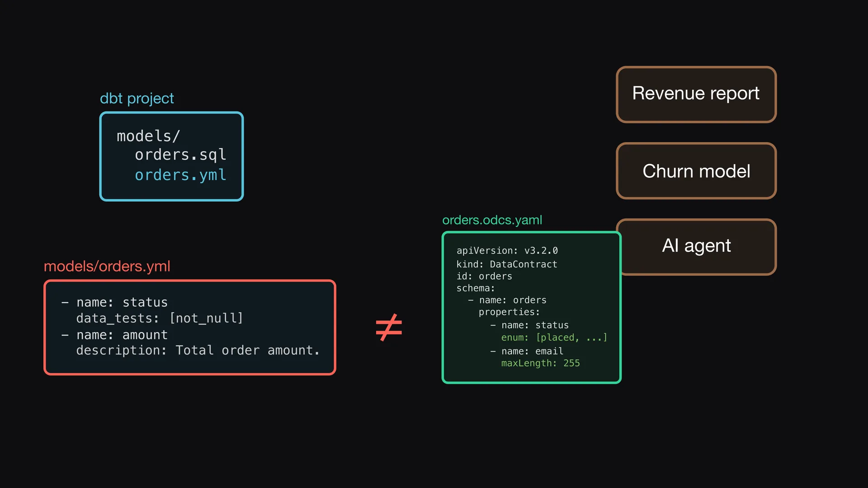Click '- name: orders' in the contract

click(507, 300)
